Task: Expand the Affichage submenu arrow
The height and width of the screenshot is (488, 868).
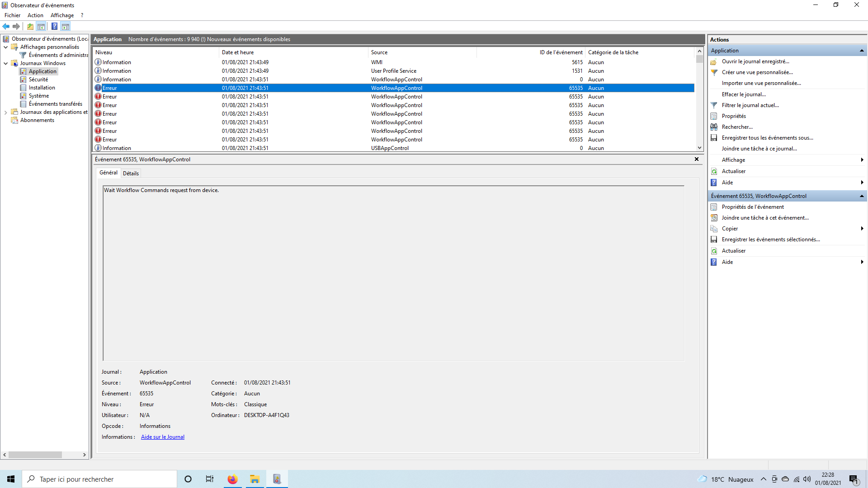Action: (x=862, y=160)
